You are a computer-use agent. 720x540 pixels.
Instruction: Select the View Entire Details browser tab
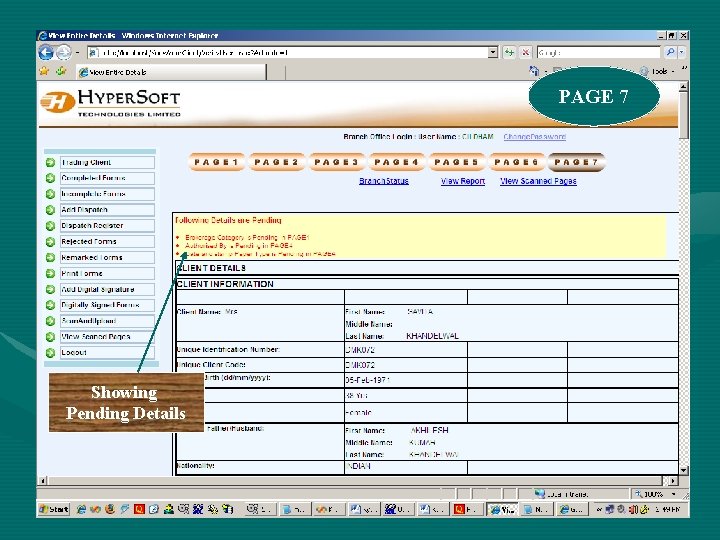pos(171,72)
